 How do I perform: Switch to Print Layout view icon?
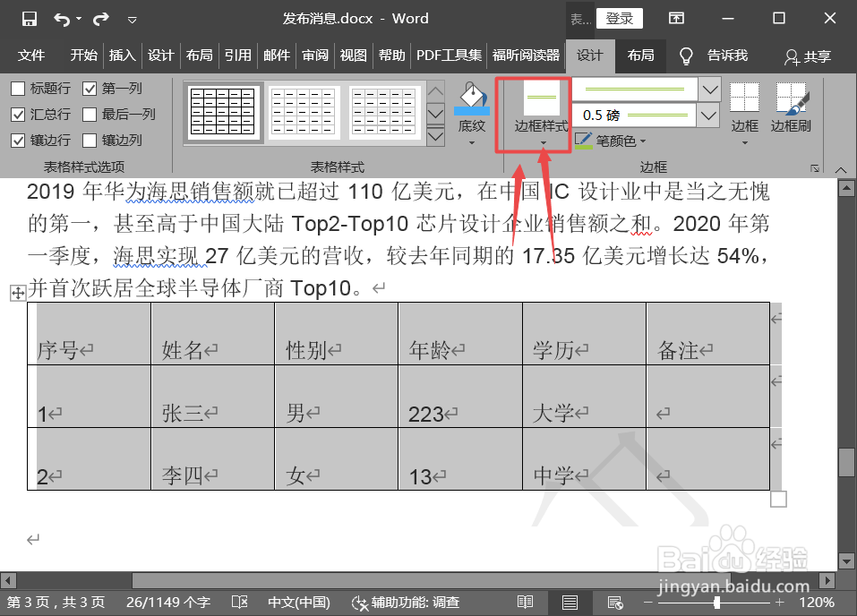(570, 603)
